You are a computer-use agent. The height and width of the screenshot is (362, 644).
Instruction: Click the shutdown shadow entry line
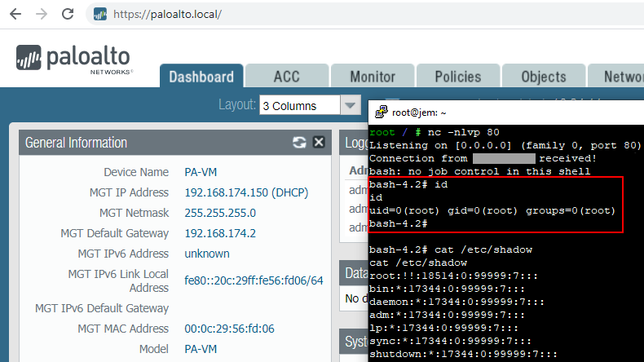click(463, 354)
